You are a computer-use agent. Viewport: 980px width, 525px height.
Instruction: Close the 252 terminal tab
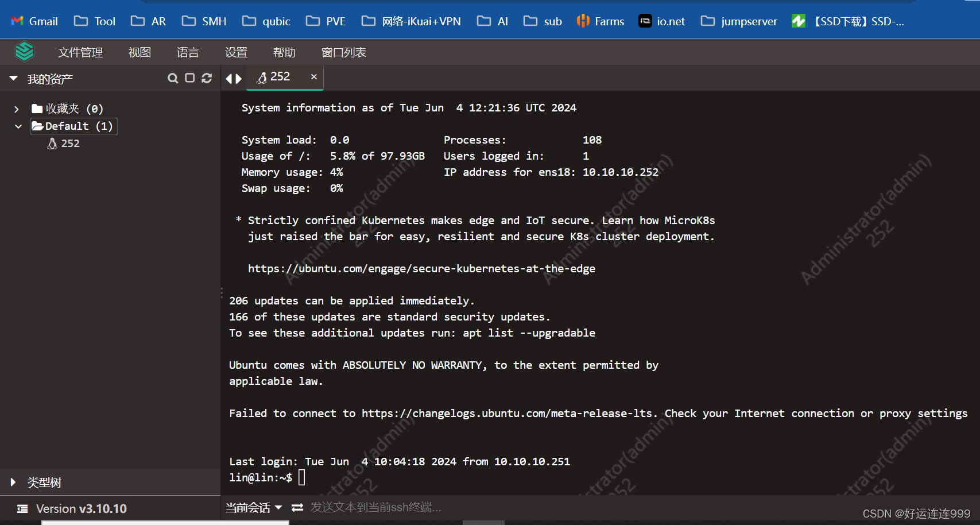point(313,76)
